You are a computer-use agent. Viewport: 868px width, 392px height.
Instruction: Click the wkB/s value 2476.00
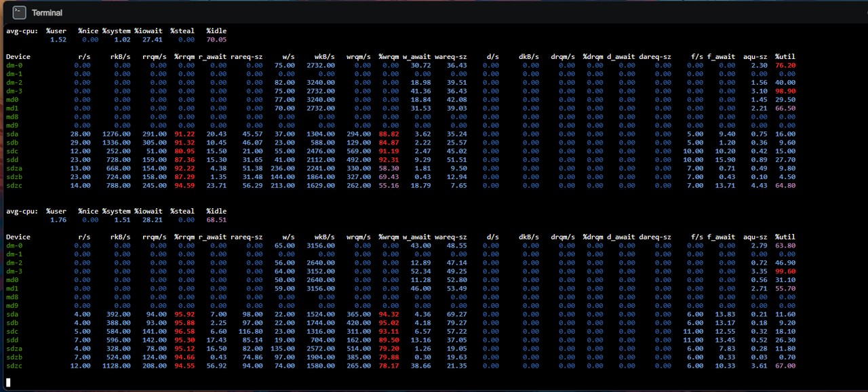[321, 151]
